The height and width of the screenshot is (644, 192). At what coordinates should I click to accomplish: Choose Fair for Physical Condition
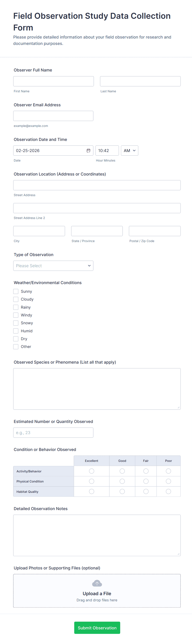(x=146, y=481)
